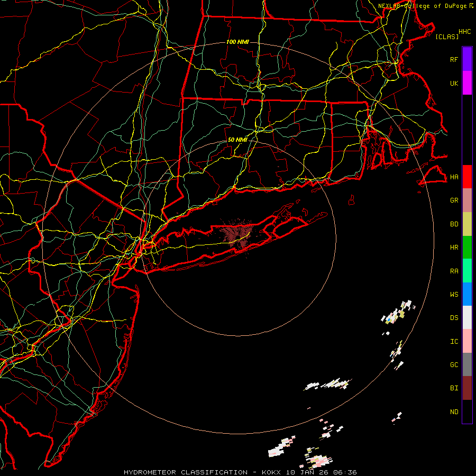Select the yellow BD legend swatch
The width and height of the screenshot is (476, 476).
tap(467, 224)
